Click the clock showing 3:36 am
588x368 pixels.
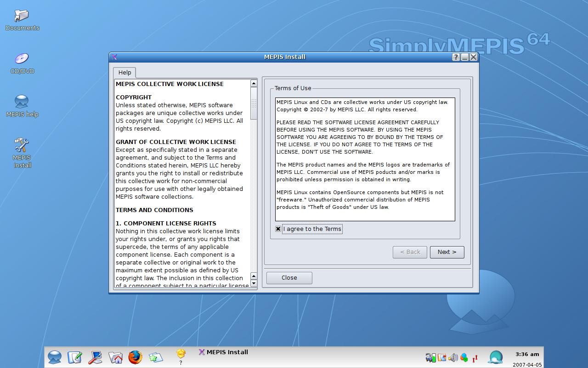coord(527,354)
